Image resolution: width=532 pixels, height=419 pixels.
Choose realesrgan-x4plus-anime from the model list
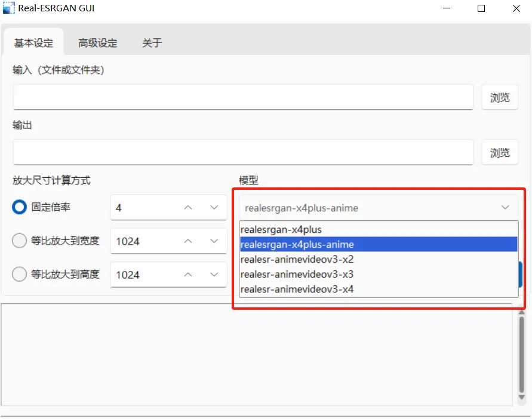(x=379, y=244)
